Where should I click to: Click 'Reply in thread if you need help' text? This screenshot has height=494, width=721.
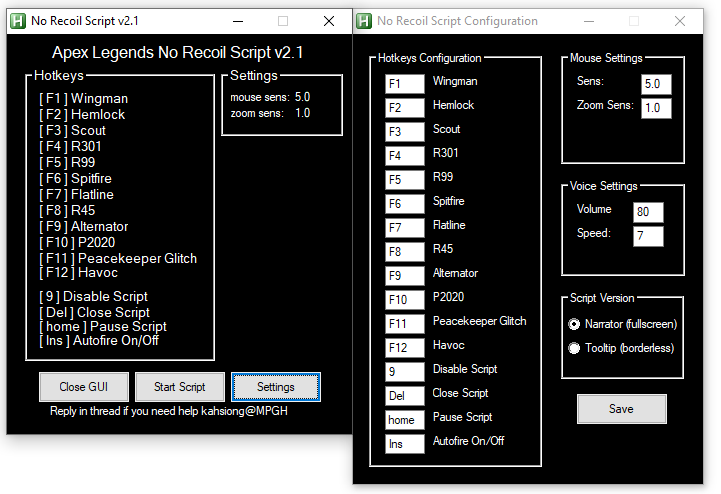124,411
